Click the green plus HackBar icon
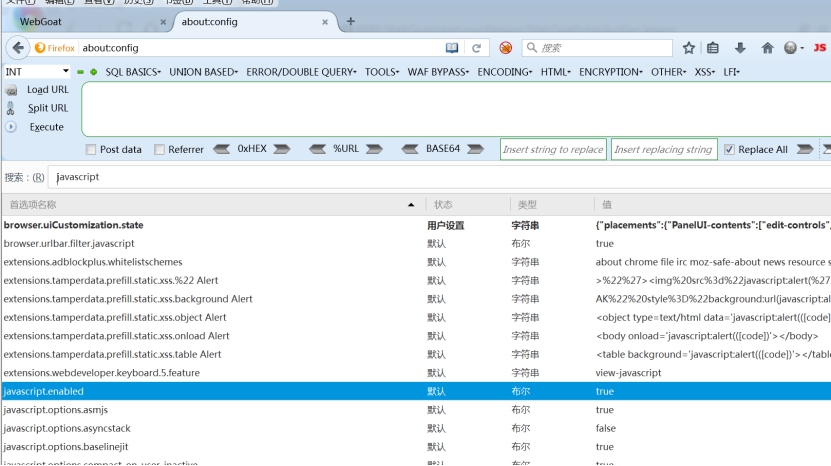Viewport: 831px width, 466px height. (94, 72)
